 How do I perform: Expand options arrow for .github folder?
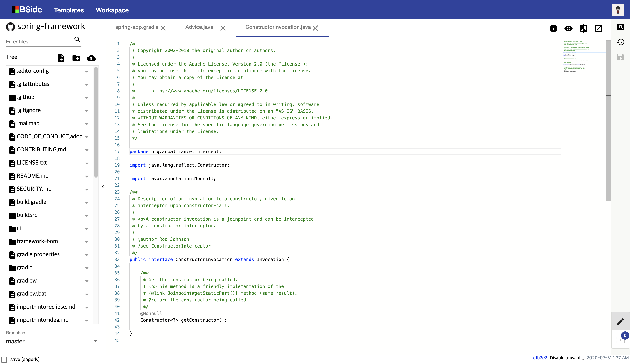tap(86, 98)
